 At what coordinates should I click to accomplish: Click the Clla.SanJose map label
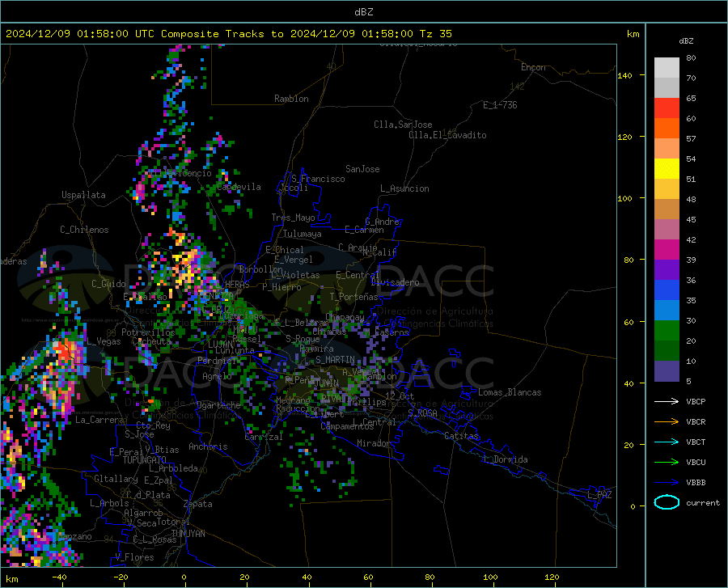click(403, 125)
